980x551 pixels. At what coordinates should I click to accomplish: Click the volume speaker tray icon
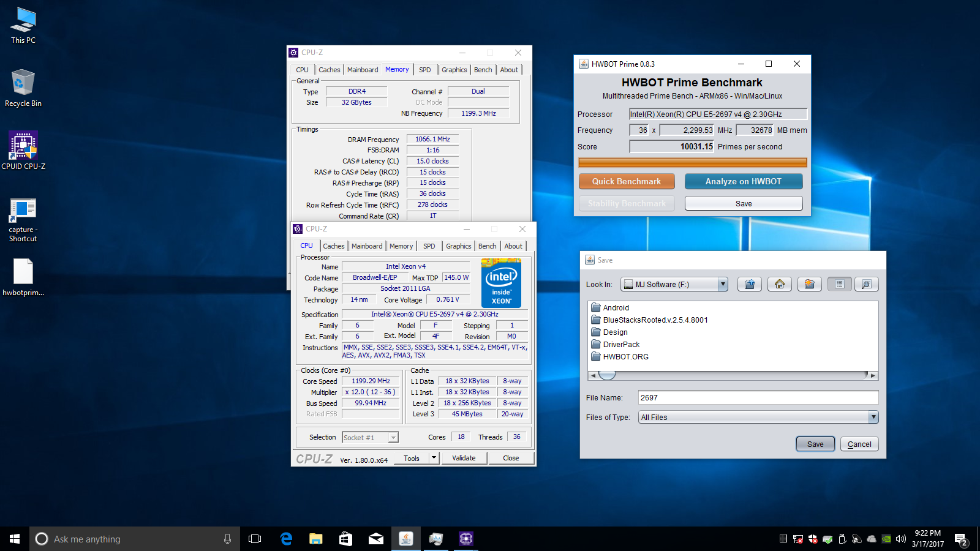click(900, 539)
